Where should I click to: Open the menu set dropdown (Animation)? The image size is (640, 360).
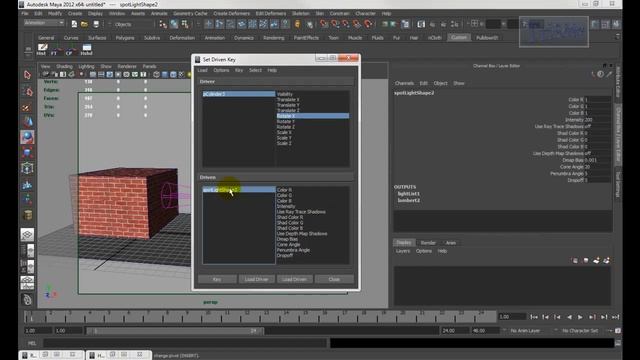point(44,23)
